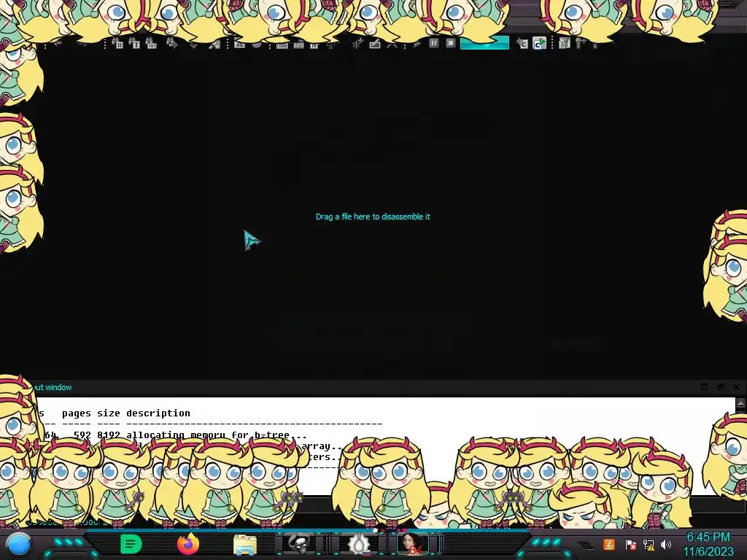This screenshot has width=747, height=560.
Task: Open Action Center flag tray icon
Action: 630,544
